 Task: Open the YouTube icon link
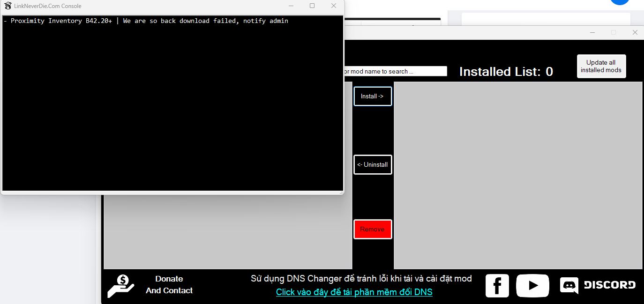point(532,286)
